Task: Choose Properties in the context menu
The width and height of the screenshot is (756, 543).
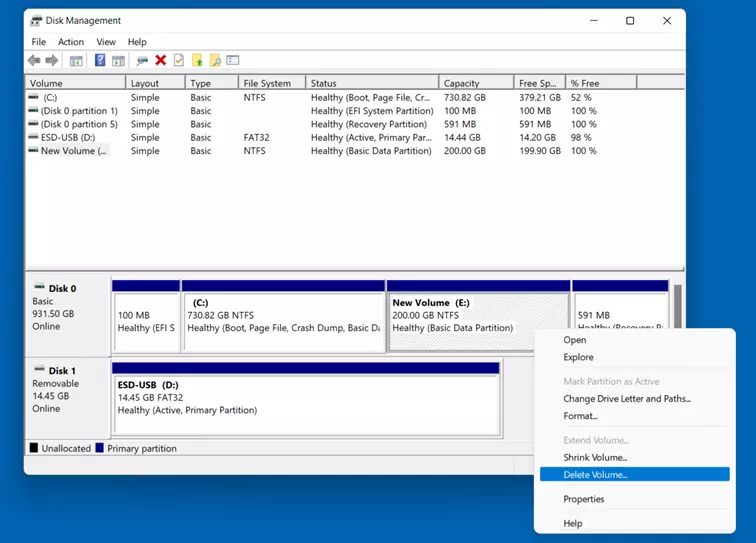Action: (634, 499)
